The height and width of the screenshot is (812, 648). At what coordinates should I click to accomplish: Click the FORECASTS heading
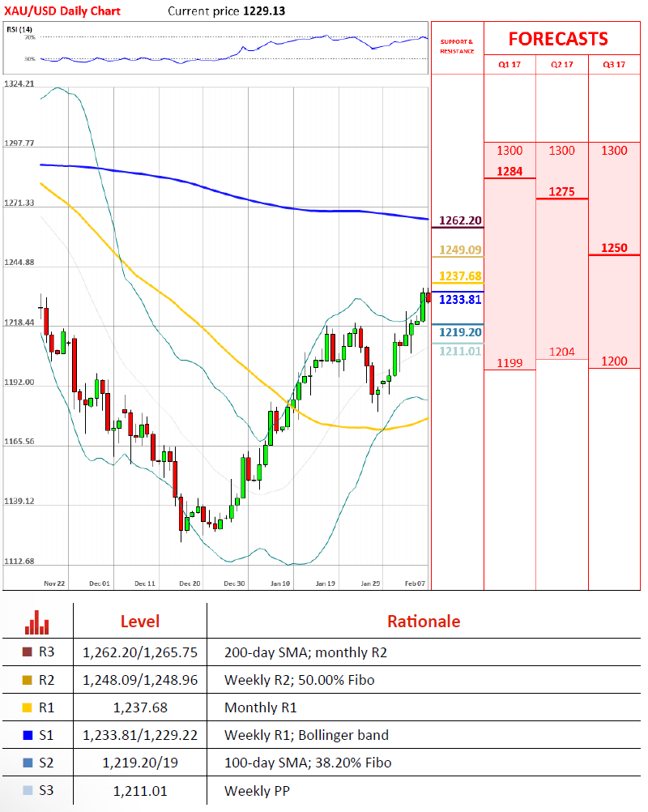558,40
